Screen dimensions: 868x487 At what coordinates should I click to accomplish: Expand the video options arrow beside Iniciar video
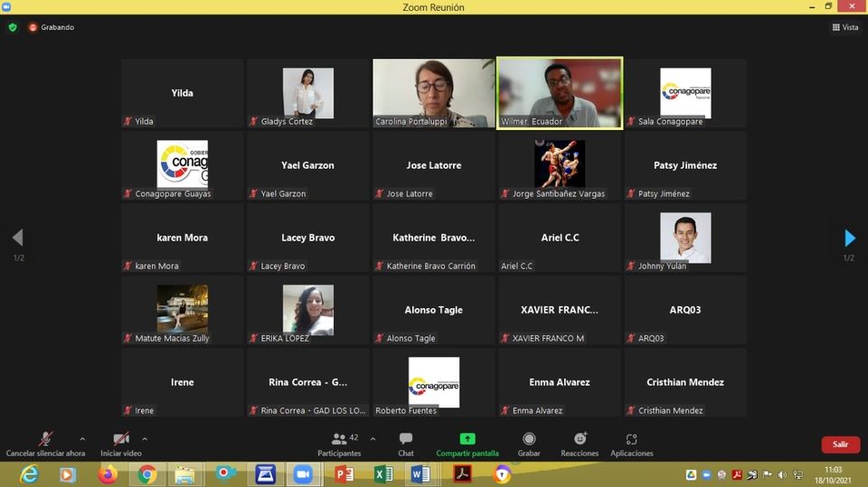[x=145, y=439]
